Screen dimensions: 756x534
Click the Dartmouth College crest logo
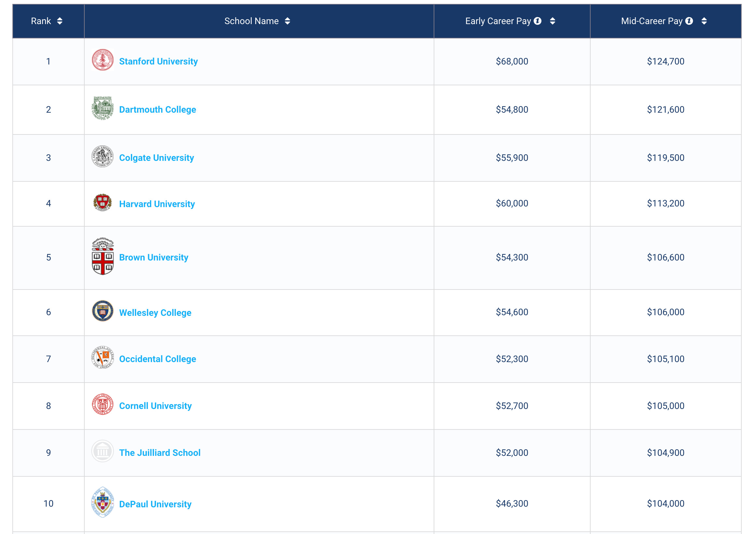(x=103, y=108)
